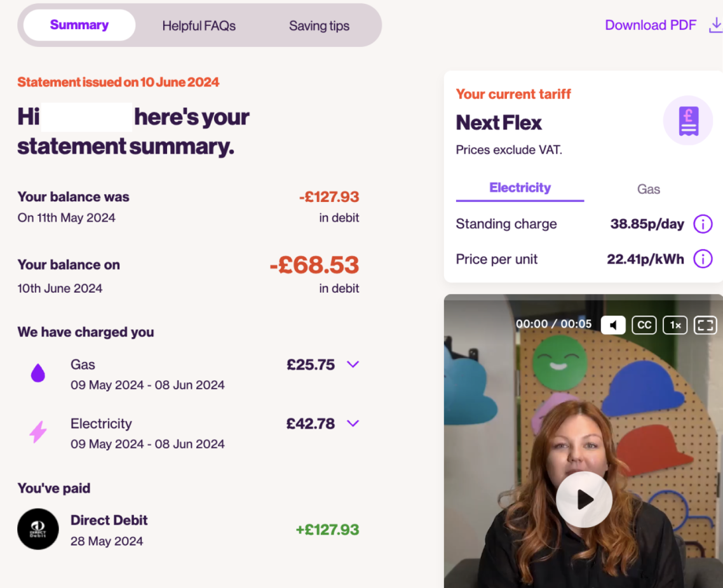
Task: Open the Standing charge info icon
Action: point(703,224)
